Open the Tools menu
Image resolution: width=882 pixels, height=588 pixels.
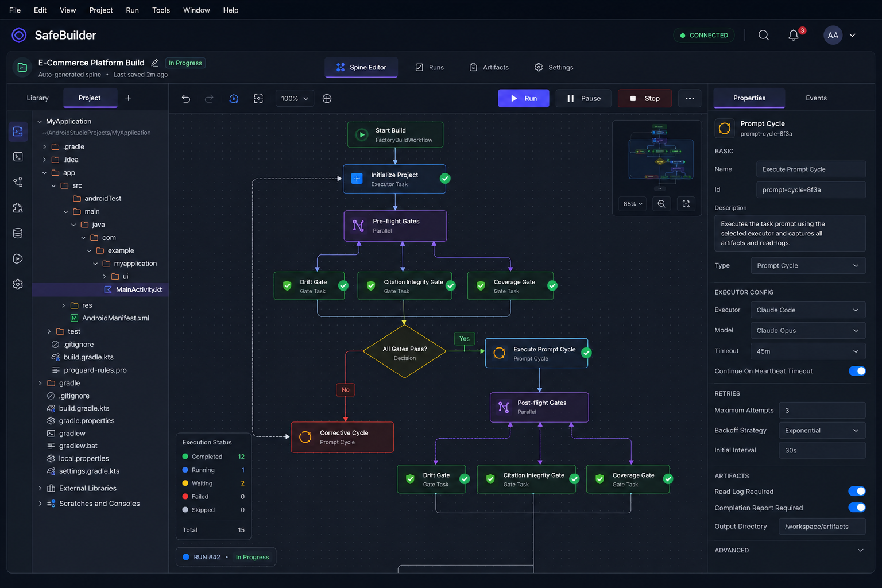161,10
